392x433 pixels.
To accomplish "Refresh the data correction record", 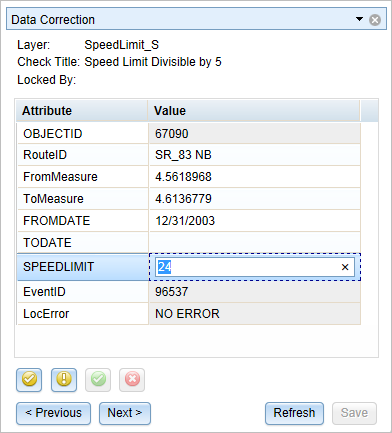I will click(294, 413).
